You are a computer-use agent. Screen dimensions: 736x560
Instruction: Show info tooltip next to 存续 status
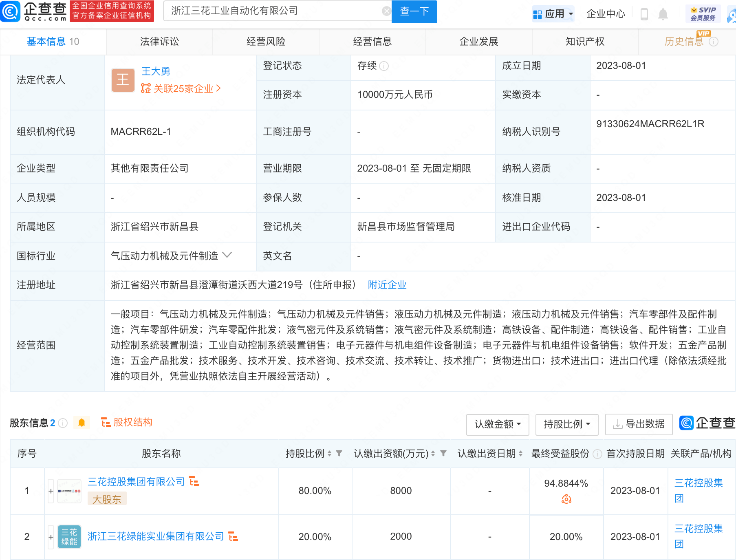tap(384, 66)
